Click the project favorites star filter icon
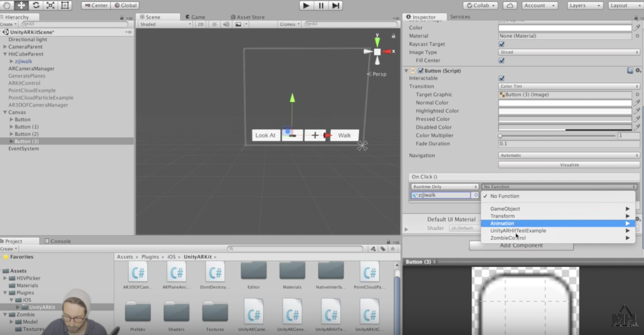 (x=393, y=248)
